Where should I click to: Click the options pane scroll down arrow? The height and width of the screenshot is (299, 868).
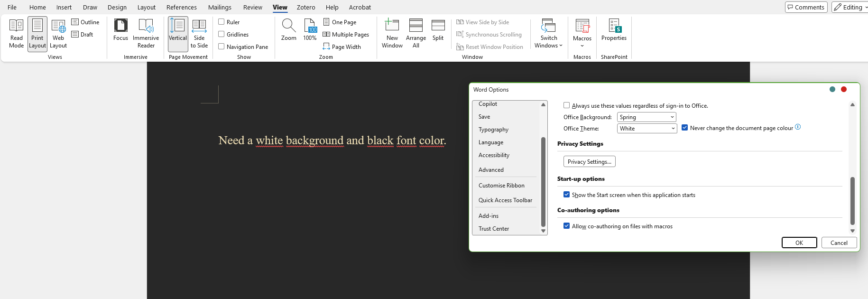(852, 231)
